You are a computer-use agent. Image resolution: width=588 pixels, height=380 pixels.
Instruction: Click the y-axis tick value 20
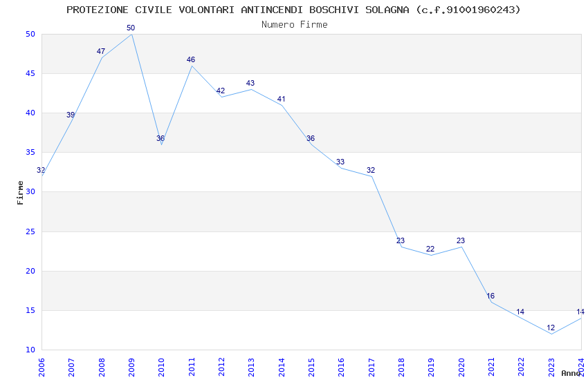point(30,271)
